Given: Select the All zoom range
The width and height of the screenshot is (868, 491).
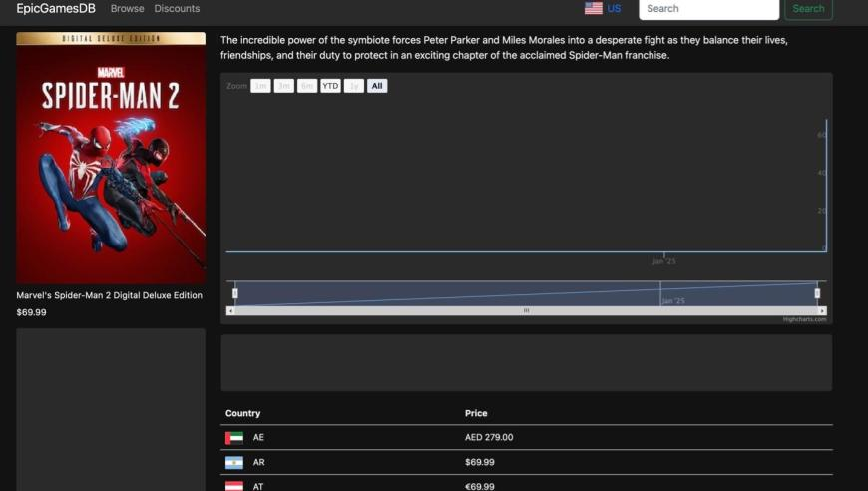Looking at the screenshot, I should coord(377,86).
